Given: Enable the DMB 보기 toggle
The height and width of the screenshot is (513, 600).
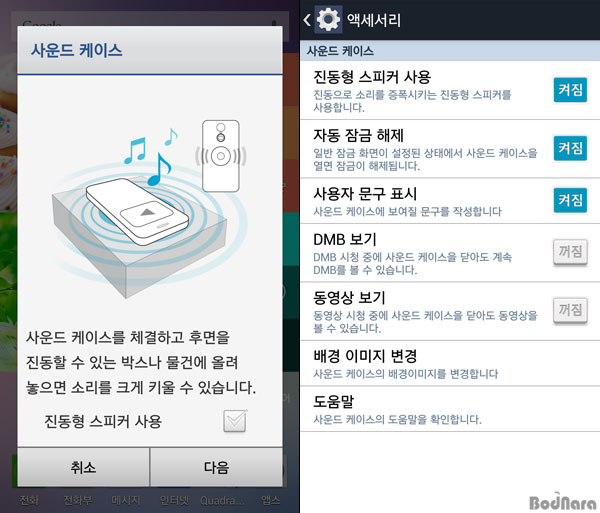Looking at the screenshot, I should (570, 252).
